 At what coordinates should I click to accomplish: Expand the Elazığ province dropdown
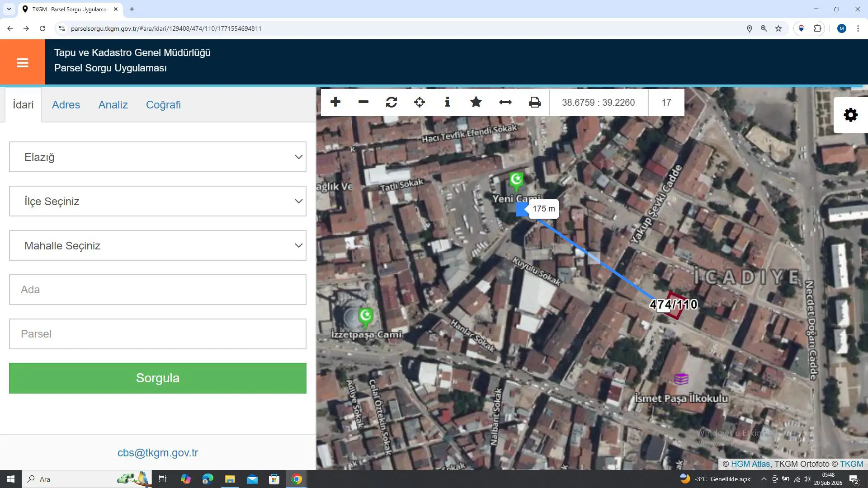pos(158,157)
